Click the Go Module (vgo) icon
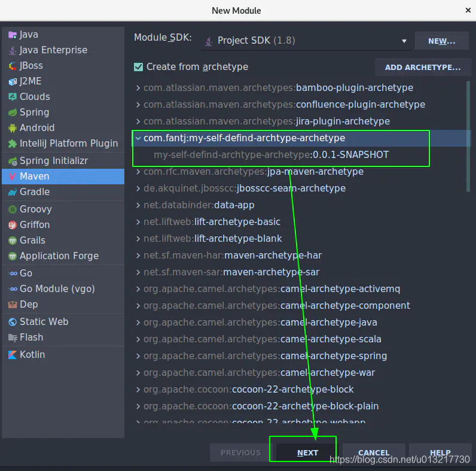This screenshot has width=476, height=471. [x=13, y=289]
